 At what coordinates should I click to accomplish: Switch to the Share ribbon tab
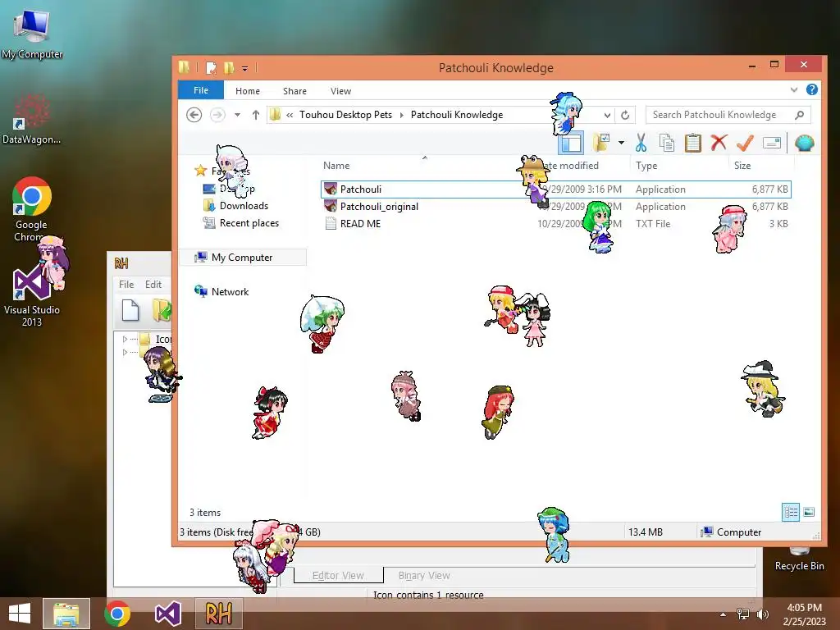pyautogui.click(x=294, y=91)
